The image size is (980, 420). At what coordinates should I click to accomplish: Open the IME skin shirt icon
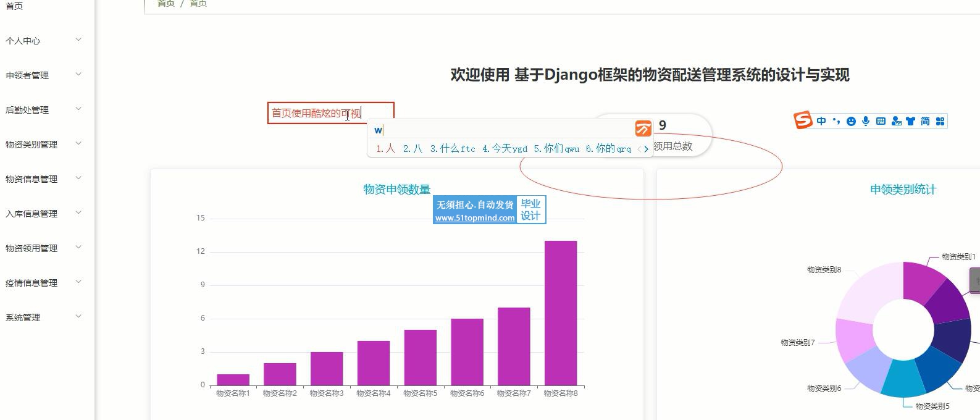pyautogui.click(x=910, y=121)
